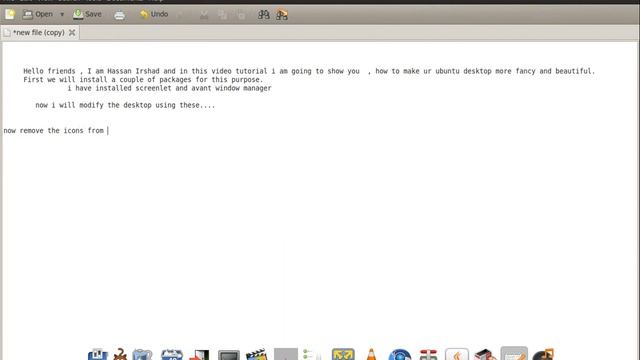This screenshot has height=360, width=640.
Task: Create a new document with the New icon
Action: (10, 15)
